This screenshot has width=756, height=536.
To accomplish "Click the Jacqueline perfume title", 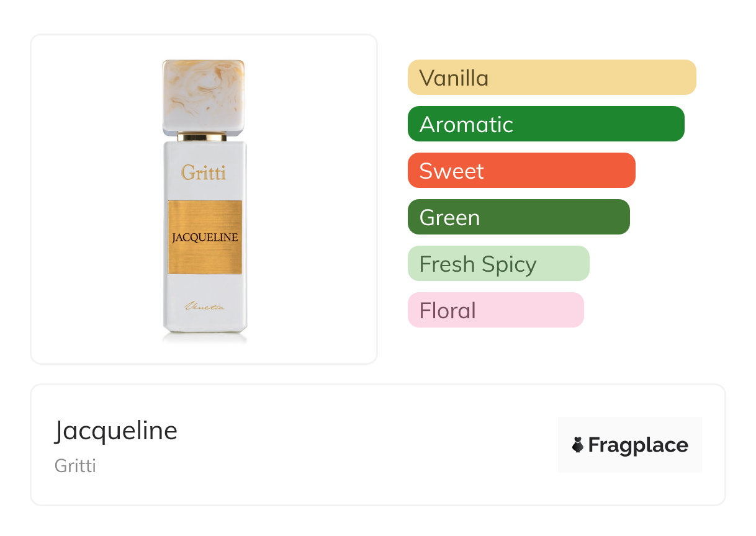I will coord(116,430).
